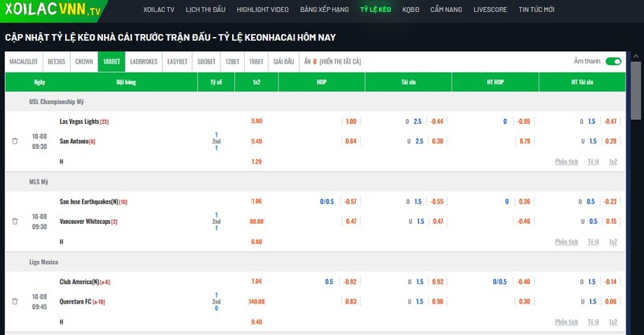The image size is (644, 335).
Task: Switch to BET365 bookmaker tab
Action: [x=56, y=62]
